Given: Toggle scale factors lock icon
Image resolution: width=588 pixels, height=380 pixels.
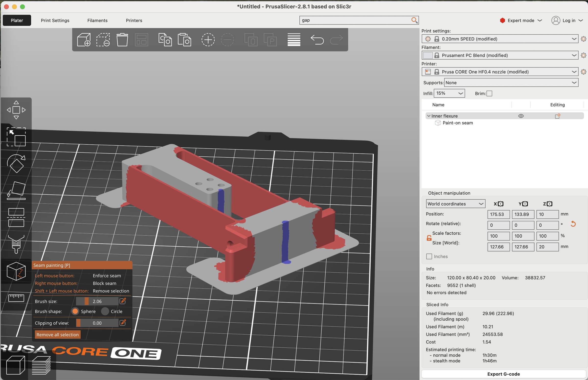Looking at the screenshot, I should pos(429,238).
